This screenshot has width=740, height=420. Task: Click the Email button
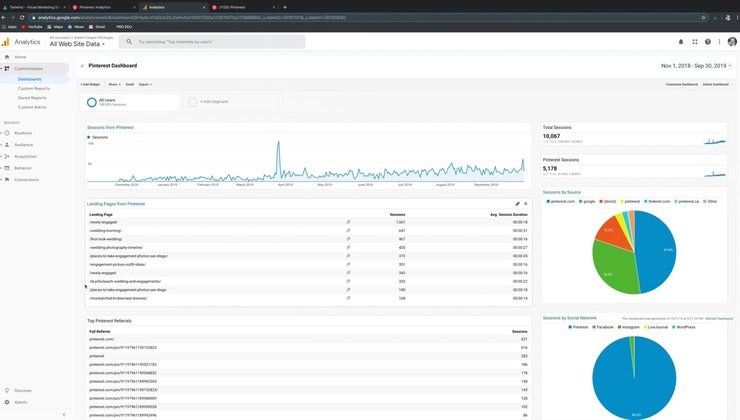coord(130,84)
